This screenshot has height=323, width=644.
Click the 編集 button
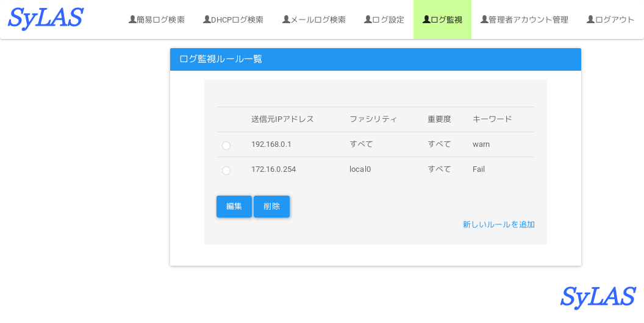tap(234, 207)
